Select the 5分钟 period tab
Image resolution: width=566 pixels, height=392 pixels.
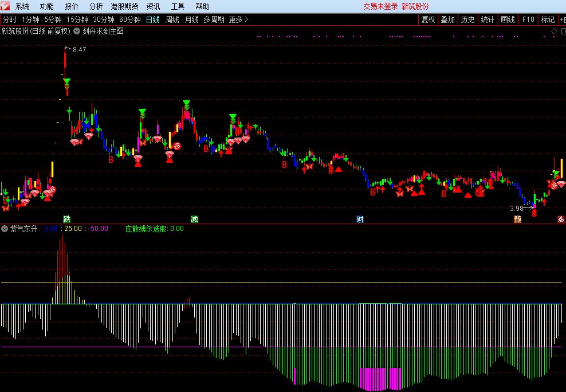point(53,19)
